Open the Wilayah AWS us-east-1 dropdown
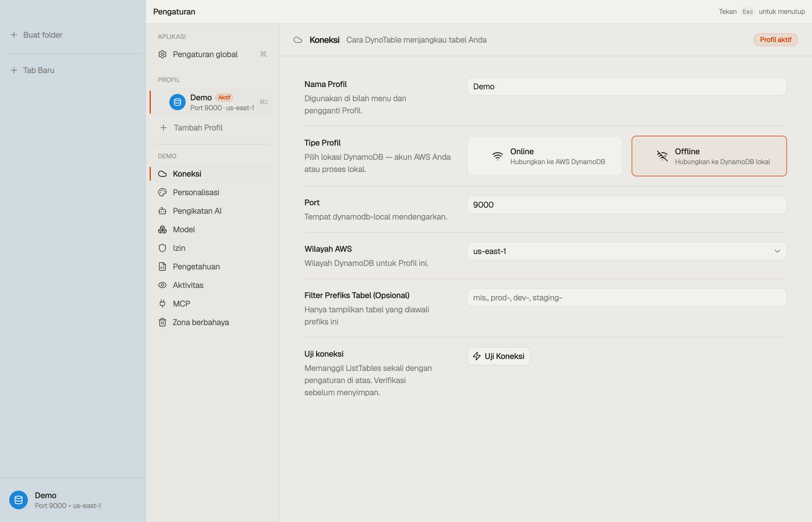The image size is (812, 522). (627, 251)
